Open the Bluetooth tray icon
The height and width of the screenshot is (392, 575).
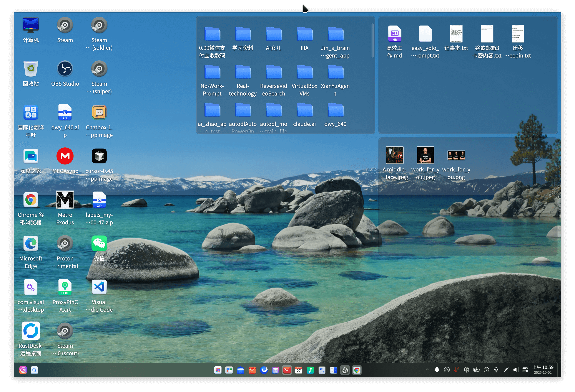[467, 370]
